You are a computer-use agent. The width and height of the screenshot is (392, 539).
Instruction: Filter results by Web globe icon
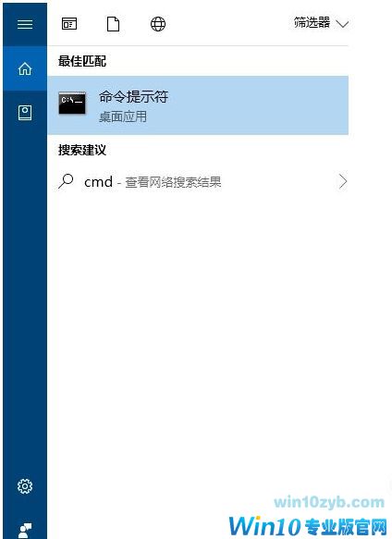click(158, 24)
